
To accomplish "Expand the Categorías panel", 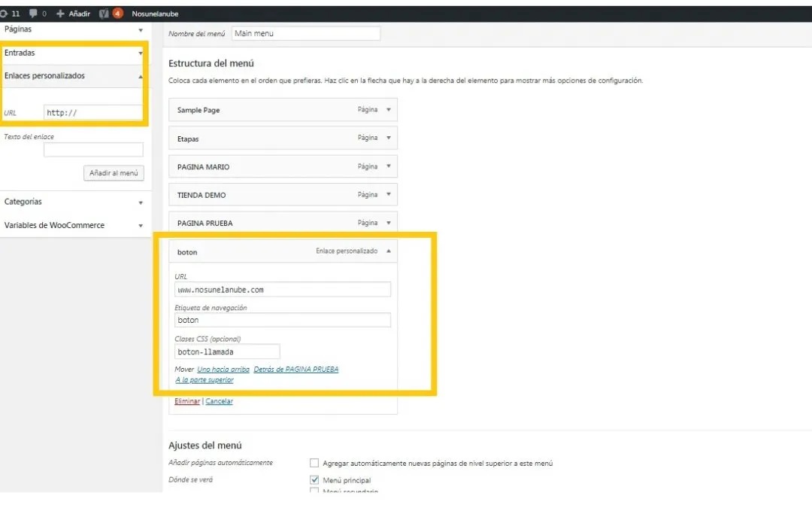I will (x=141, y=202).
